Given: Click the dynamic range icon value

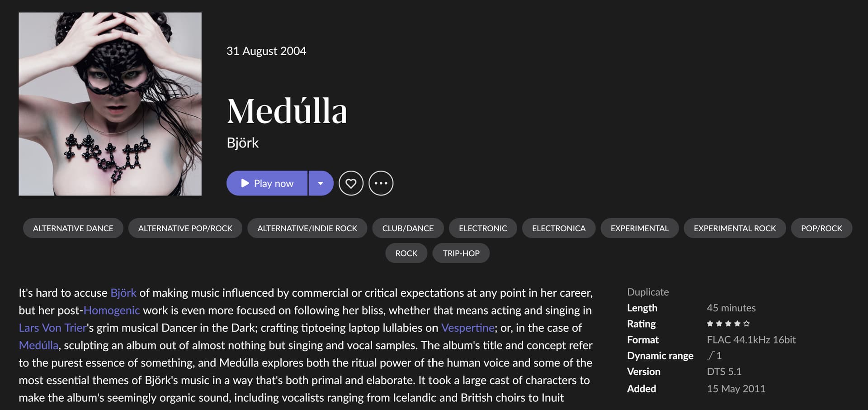Looking at the screenshot, I should tap(714, 356).
